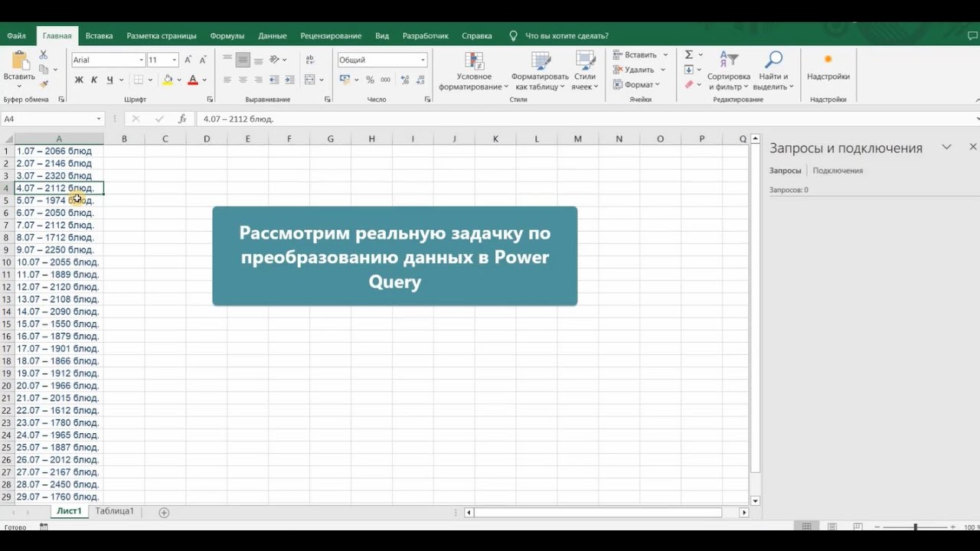The image size is (980, 551).
Task: Open the Borders grid icon
Action: pyautogui.click(x=139, y=80)
